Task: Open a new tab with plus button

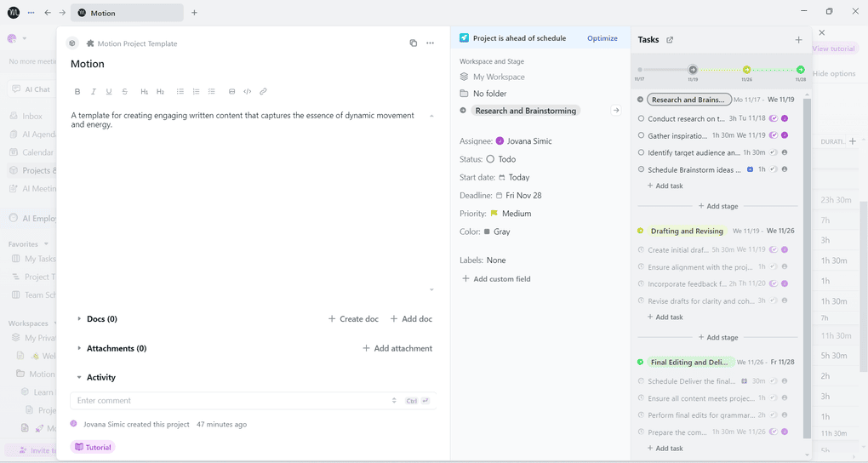Action: tap(194, 13)
